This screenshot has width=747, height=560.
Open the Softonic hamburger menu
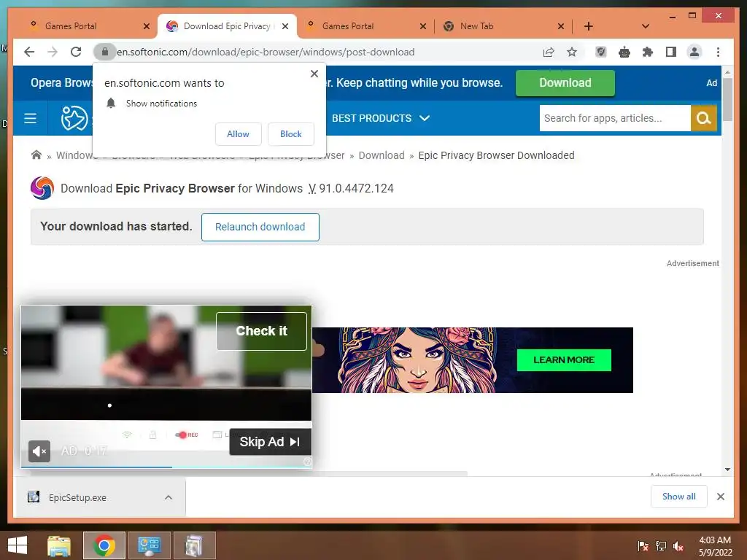click(30, 118)
